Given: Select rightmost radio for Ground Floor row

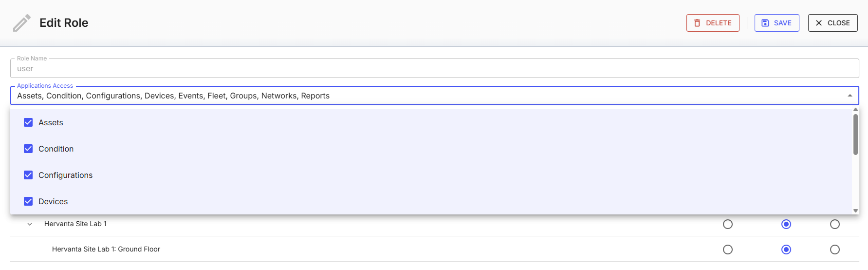Looking at the screenshot, I should pyautogui.click(x=835, y=250).
